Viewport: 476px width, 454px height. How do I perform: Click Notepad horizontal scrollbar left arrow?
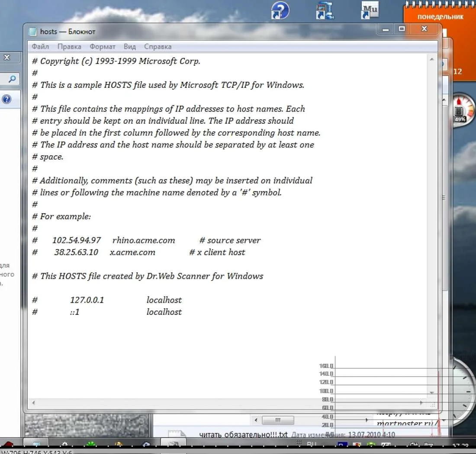(x=33, y=403)
